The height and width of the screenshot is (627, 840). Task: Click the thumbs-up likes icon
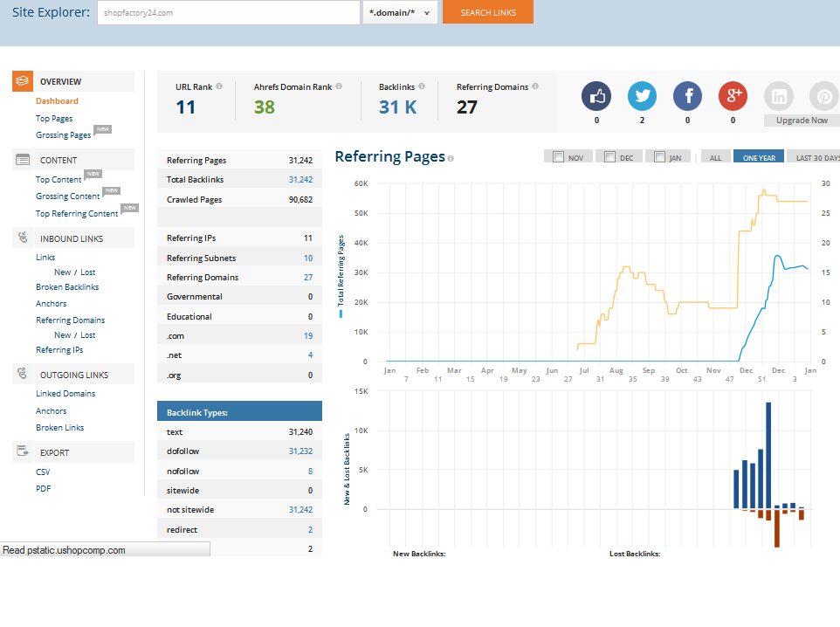click(x=596, y=96)
